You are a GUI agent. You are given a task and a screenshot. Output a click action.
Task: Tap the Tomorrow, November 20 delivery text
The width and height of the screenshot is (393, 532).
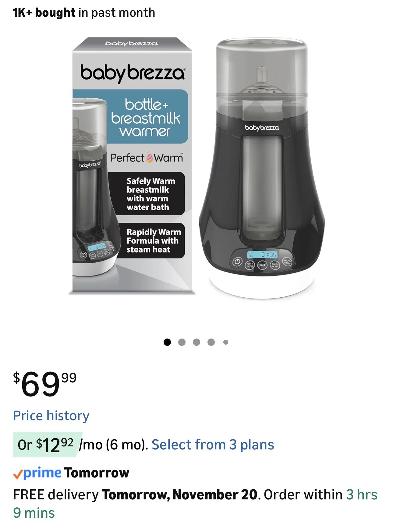click(180, 495)
